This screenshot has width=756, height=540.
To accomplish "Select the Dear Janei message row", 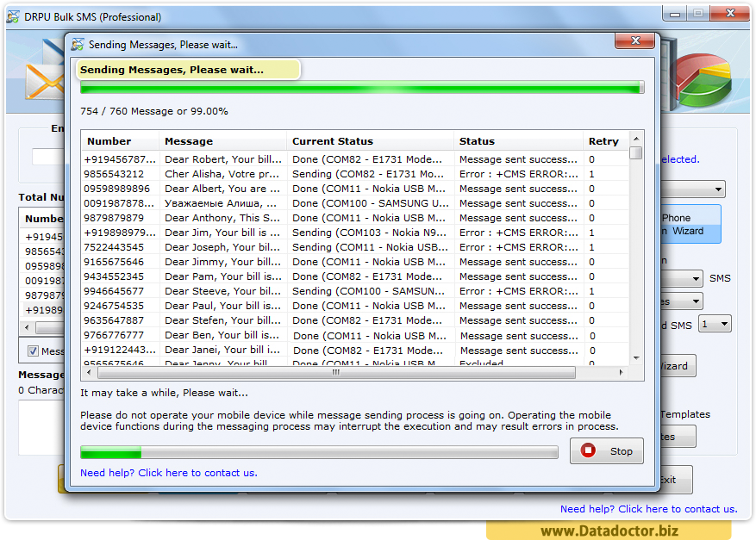I will (355, 351).
